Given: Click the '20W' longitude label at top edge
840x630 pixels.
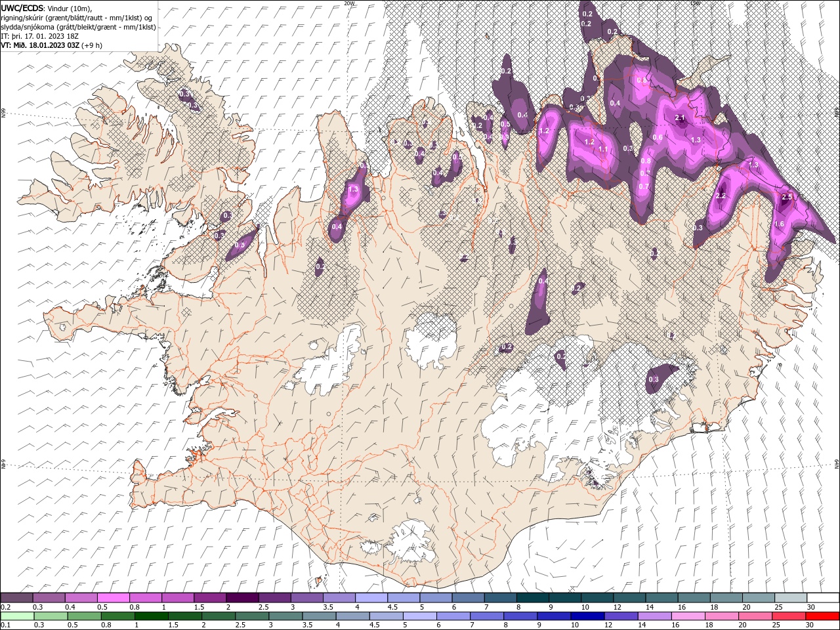Looking at the screenshot, I should (x=348, y=3).
